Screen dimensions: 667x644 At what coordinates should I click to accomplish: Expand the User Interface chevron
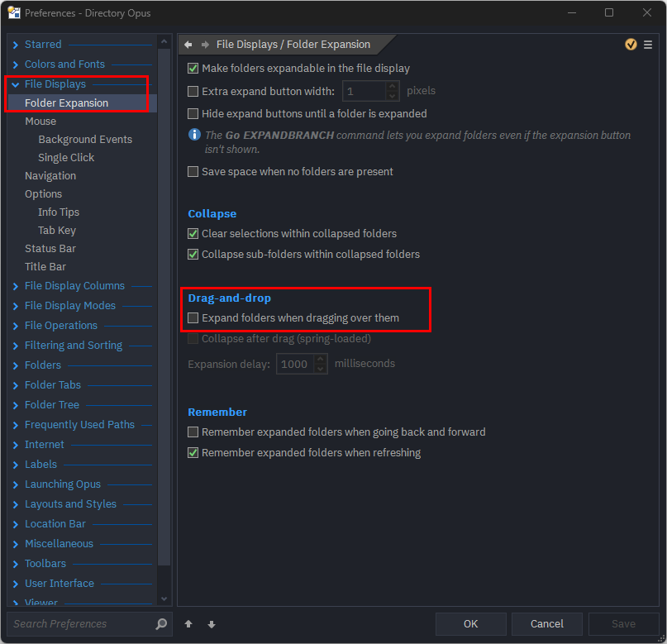point(16,584)
